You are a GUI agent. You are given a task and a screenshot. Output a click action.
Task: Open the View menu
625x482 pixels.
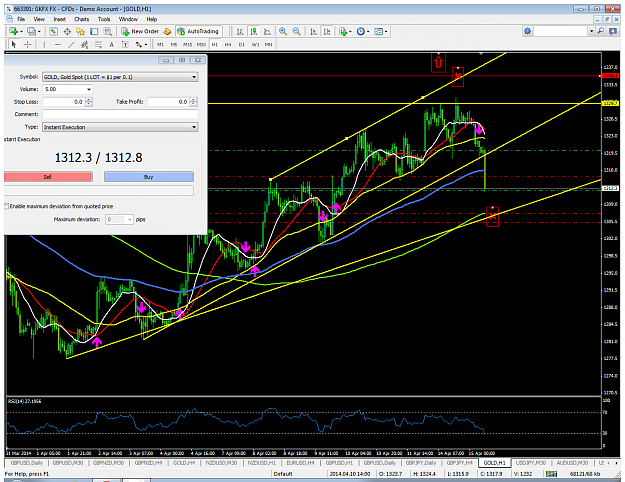point(39,19)
